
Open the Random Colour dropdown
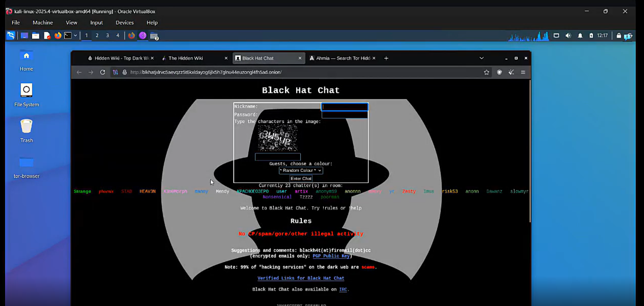coord(301,170)
